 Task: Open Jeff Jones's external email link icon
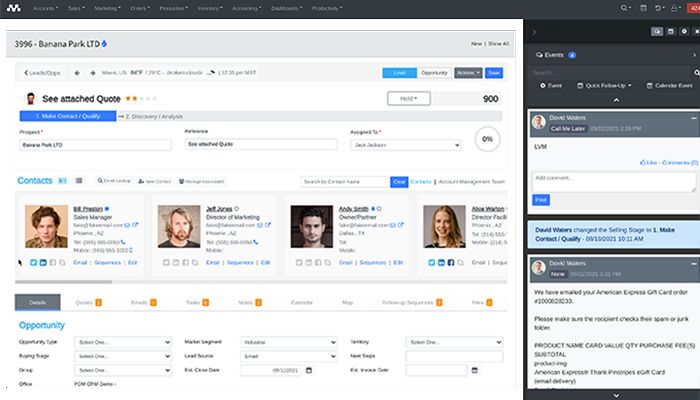(x=268, y=225)
